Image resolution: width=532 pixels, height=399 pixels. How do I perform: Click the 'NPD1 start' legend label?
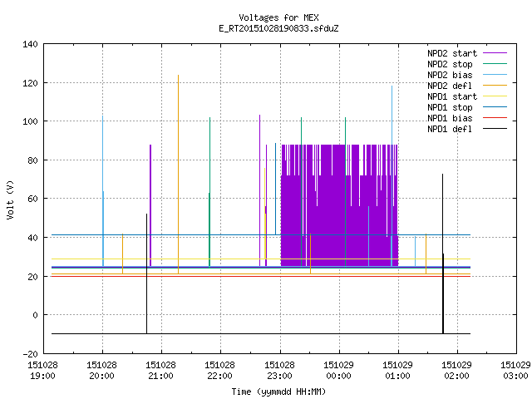click(x=452, y=96)
